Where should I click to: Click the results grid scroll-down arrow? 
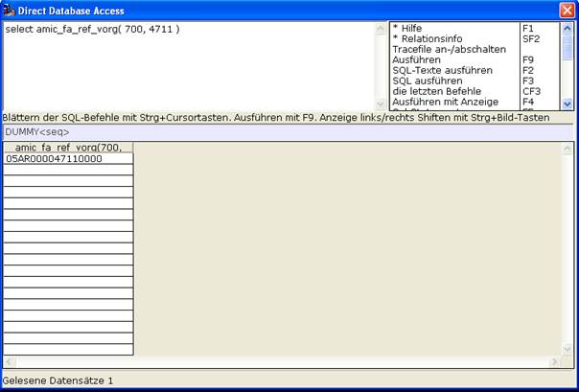tap(567, 349)
